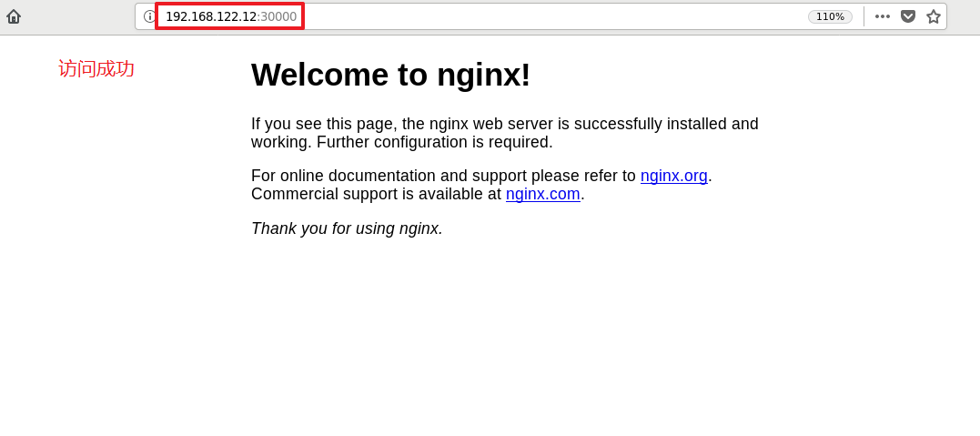Bookmark this page with the star icon
This screenshot has width=980, height=436.
[933, 17]
